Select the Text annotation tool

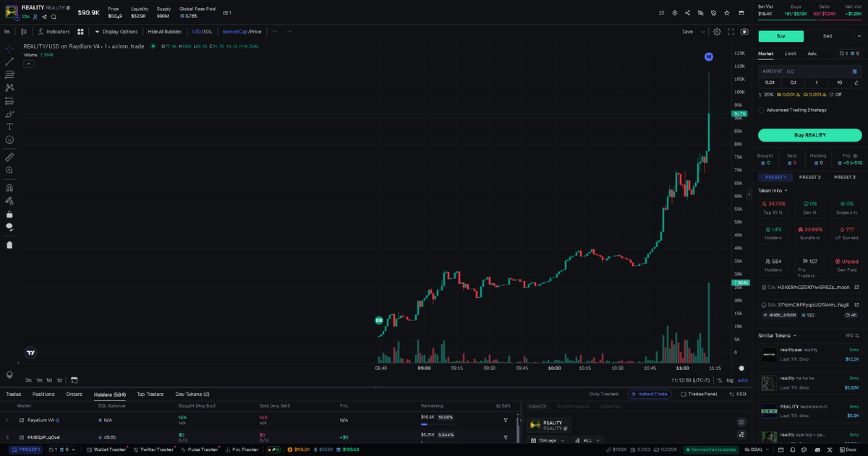tap(9, 126)
